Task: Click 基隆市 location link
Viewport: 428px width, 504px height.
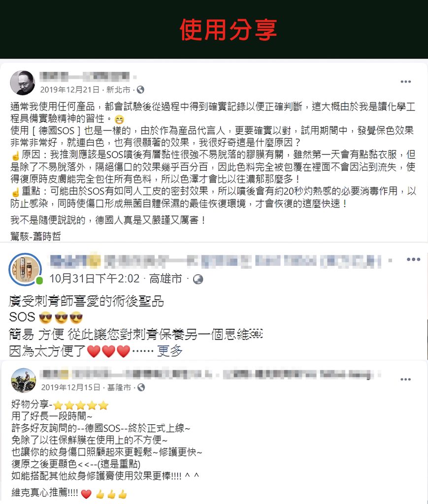Action: (x=119, y=387)
